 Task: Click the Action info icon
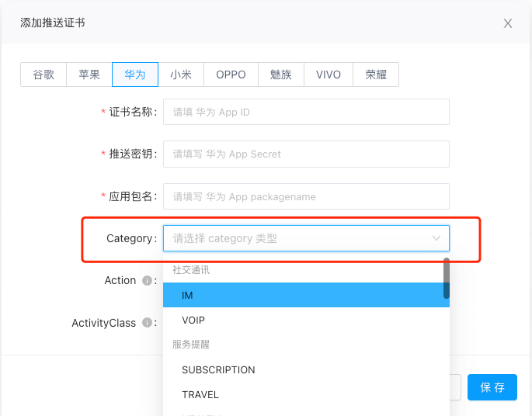point(147,281)
